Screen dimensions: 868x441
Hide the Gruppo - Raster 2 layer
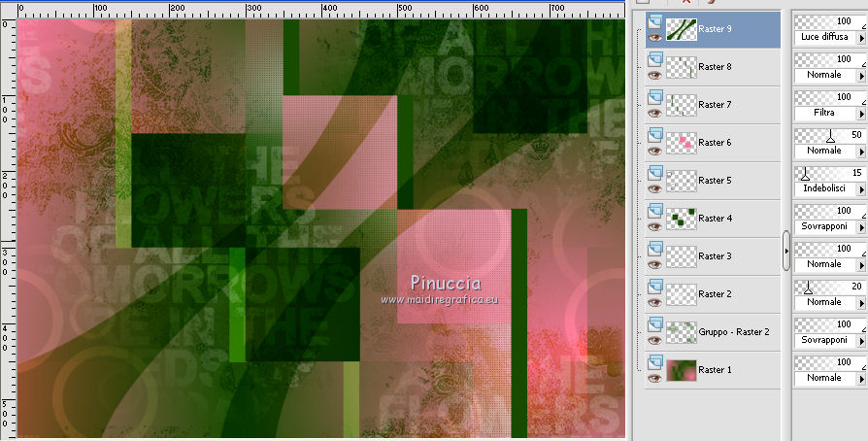coord(654,341)
